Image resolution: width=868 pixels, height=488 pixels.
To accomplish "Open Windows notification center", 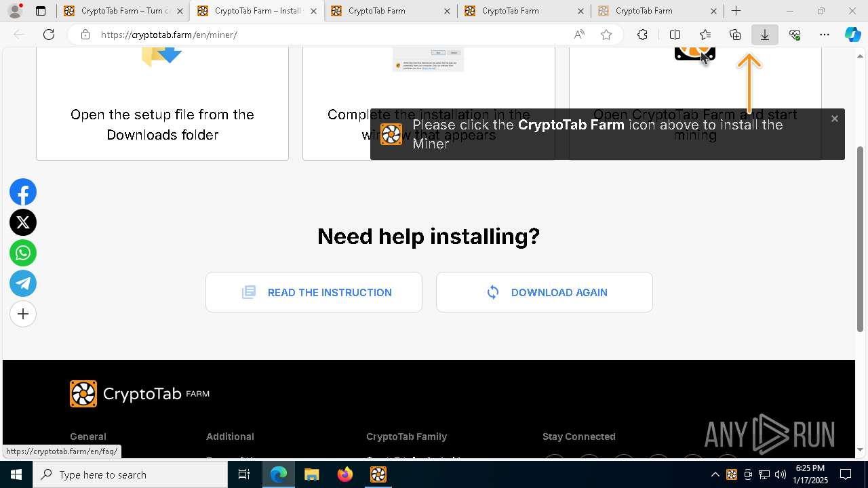I will click(x=846, y=474).
